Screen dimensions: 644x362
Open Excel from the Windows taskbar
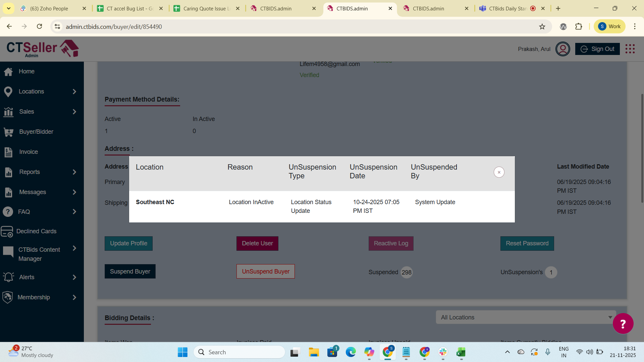pos(461,352)
